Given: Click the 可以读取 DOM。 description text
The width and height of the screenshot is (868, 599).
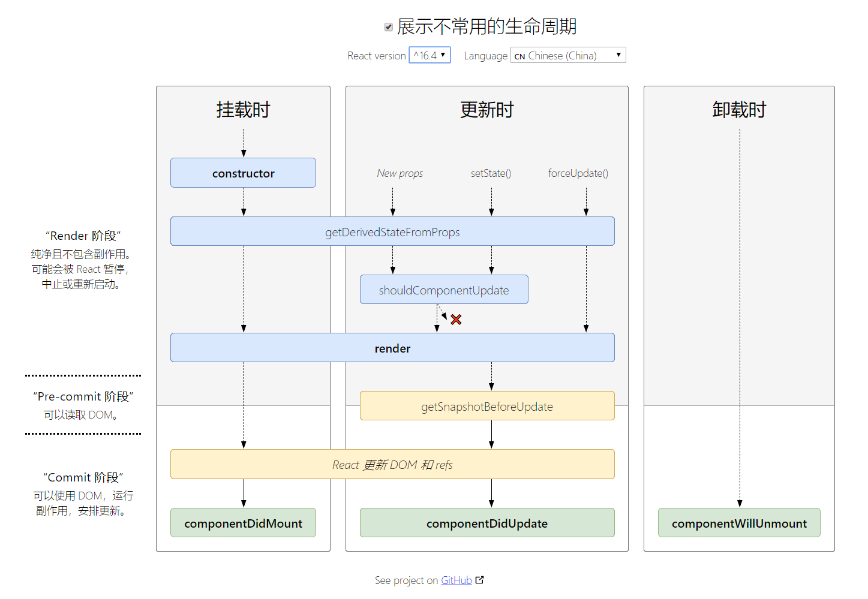Looking at the screenshot, I should pyautogui.click(x=81, y=415).
